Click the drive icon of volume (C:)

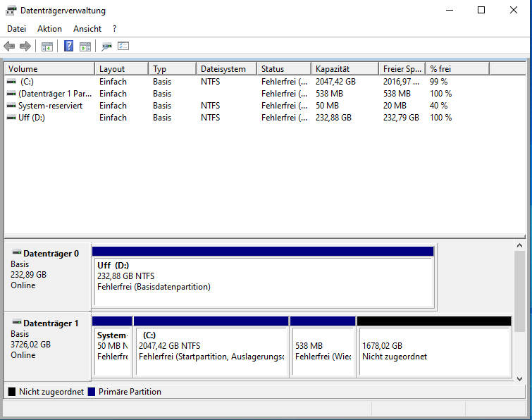(11, 82)
